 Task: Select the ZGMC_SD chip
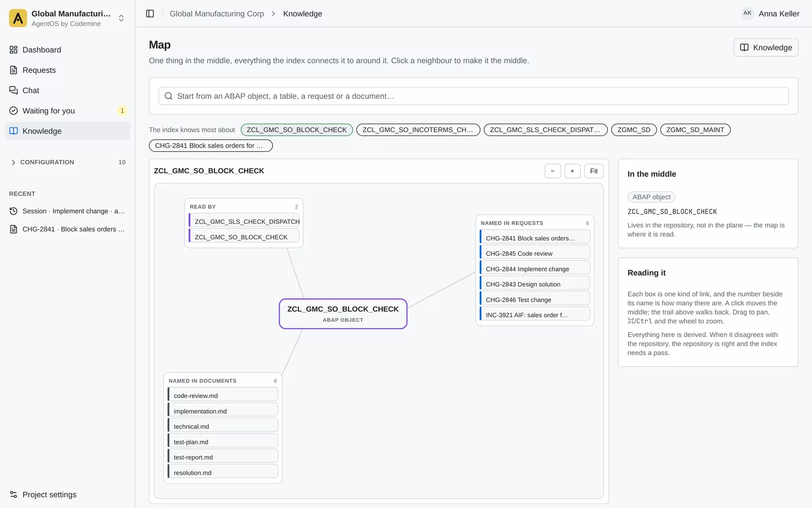tap(634, 130)
